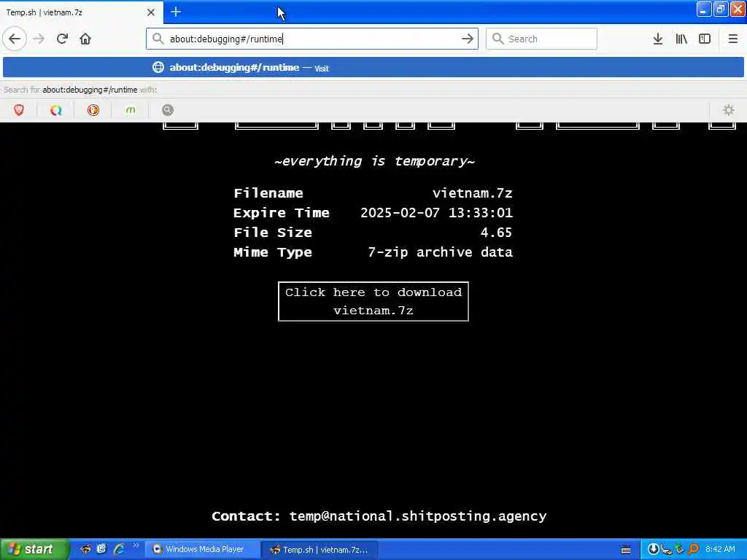Switch to Windows Media Player in taskbar
Screen dimensions: 747x560
203,549
